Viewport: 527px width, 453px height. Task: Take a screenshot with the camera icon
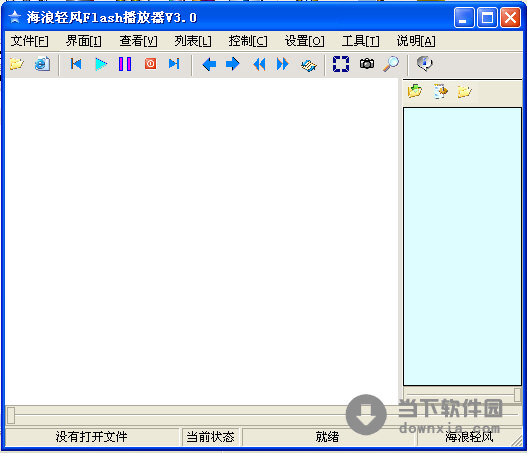[367, 63]
